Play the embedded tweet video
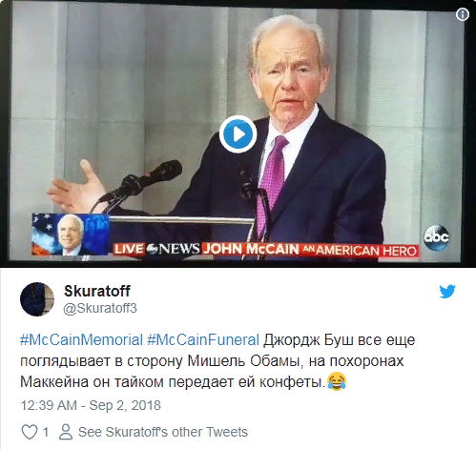This screenshot has height=449, width=476. 238,133
